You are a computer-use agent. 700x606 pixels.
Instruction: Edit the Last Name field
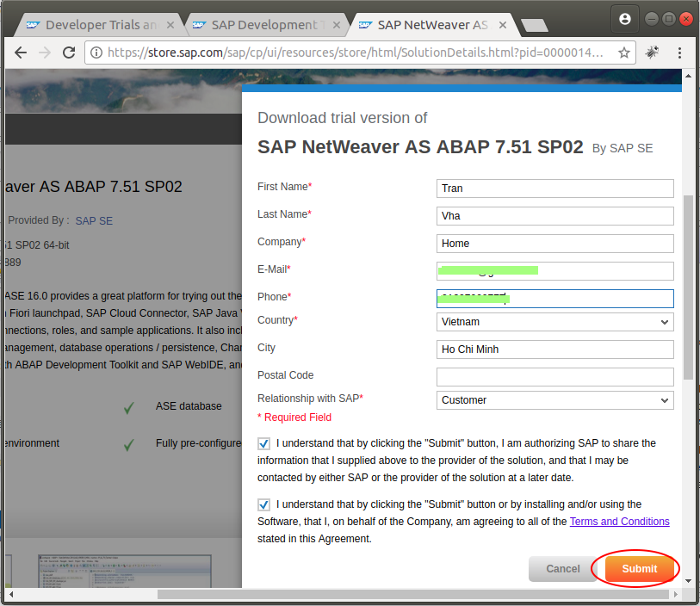pos(554,216)
